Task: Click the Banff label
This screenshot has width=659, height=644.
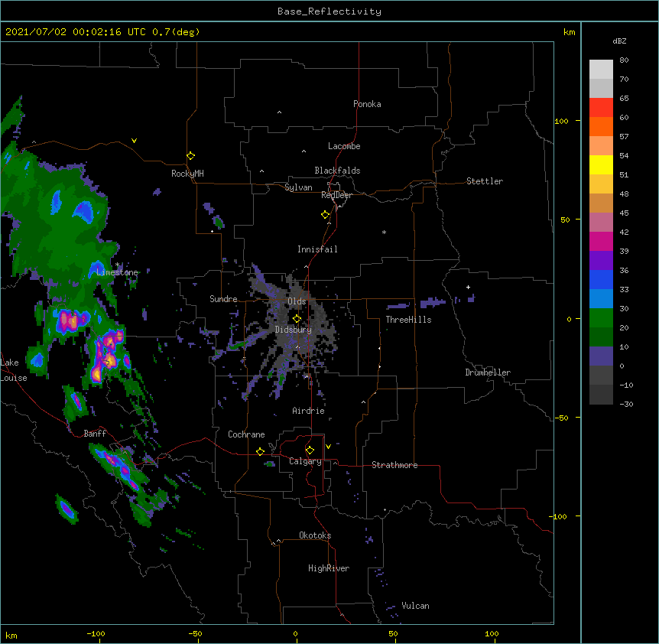Action: click(95, 434)
